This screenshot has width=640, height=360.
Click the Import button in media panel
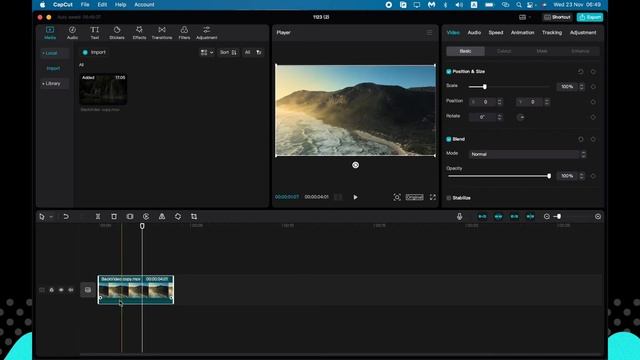pos(94,52)
